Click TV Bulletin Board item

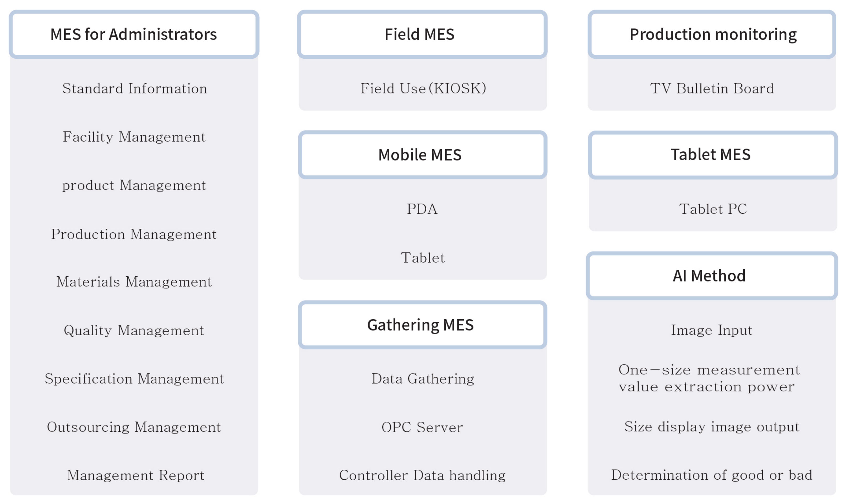click(712, 89)
